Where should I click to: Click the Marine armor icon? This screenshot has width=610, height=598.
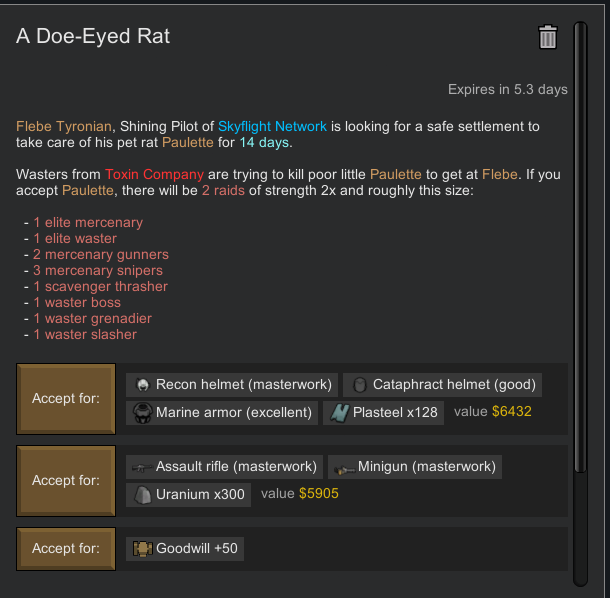tap(142, 412)
